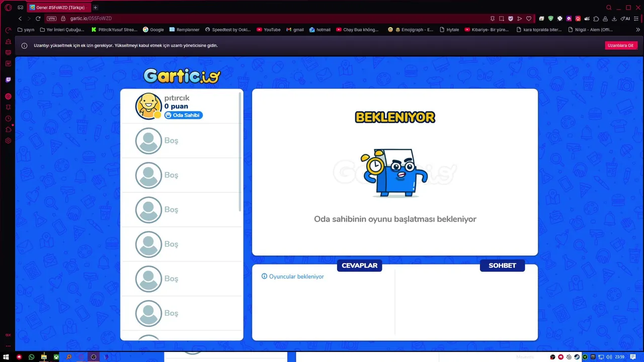Reload the gartic.io page
The height and width of the screenshot is (362, 644).
click(x=38, y=19)
